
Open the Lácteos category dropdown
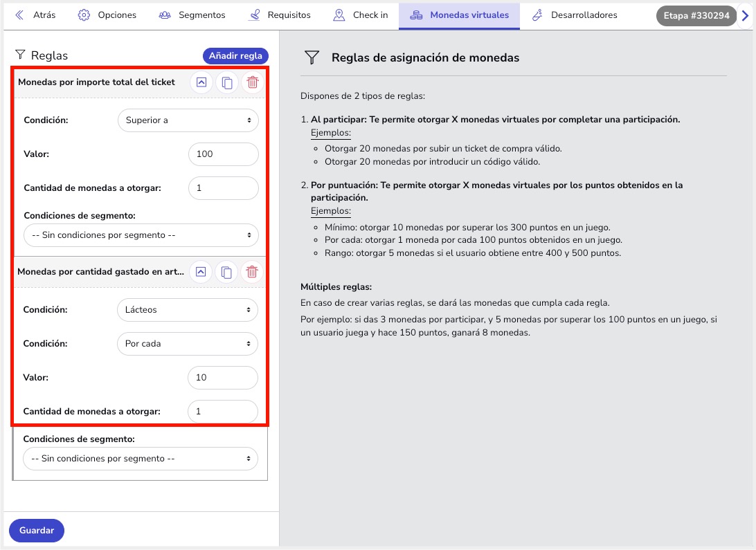click(x=188, y=310)
